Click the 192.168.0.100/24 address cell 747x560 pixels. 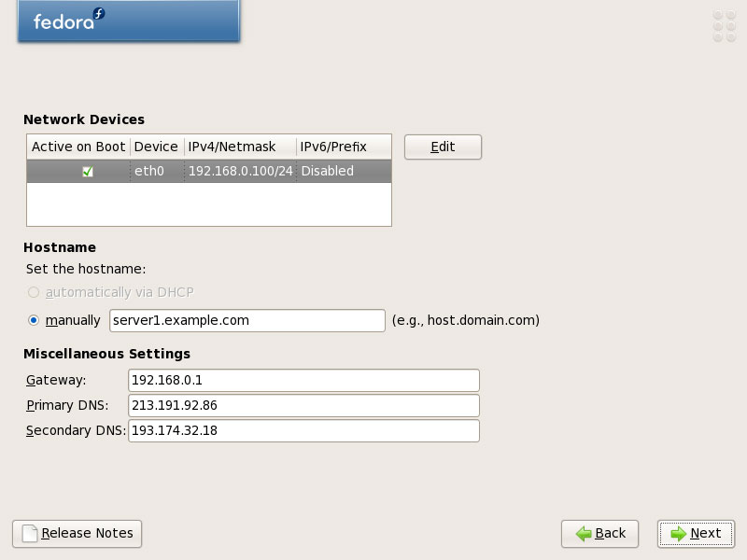pyautogui.click(x=240, y=171)
